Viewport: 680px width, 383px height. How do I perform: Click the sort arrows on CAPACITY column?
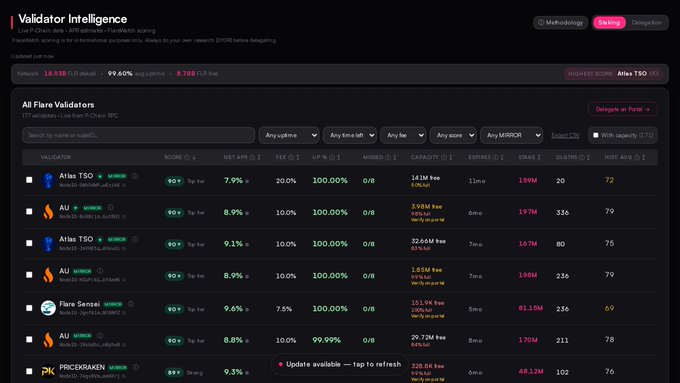(451, 157)
